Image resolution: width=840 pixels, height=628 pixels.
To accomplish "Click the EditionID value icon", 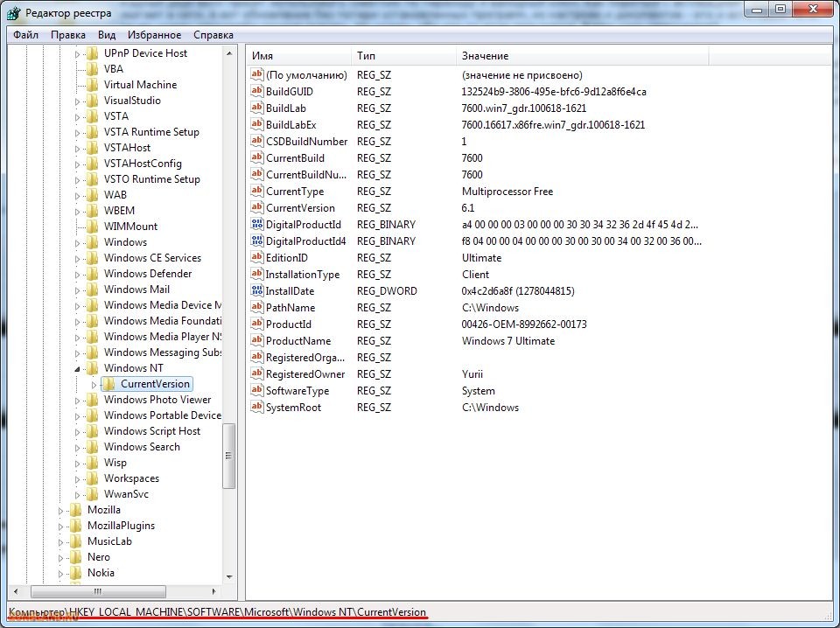I will pyautogui.click(x=257, y=257).
